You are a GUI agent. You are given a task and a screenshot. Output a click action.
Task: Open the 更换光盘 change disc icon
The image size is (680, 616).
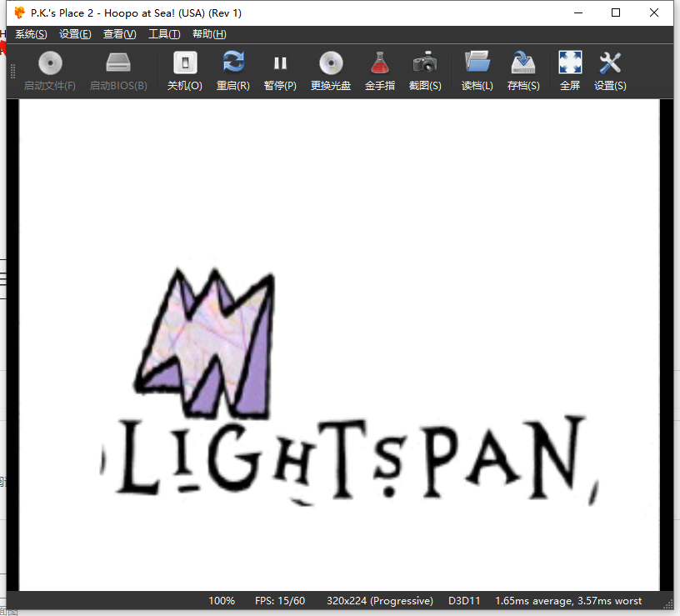coord(331,63)
